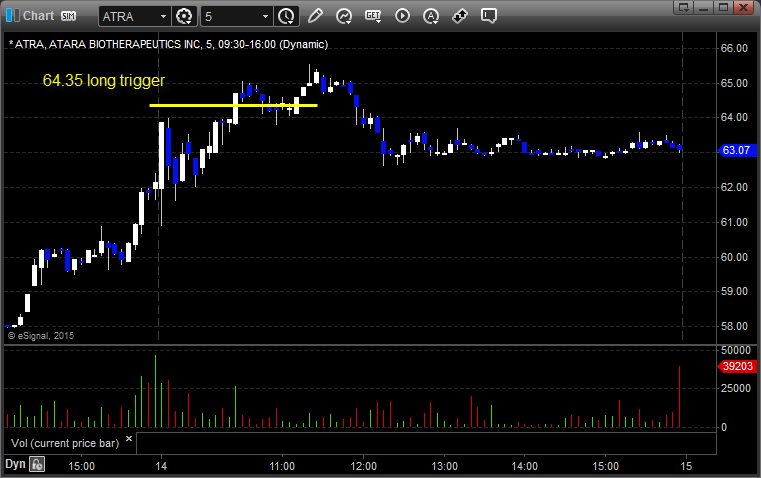Toggle the lock icon beside Dyn
This screenshot has height=478, width=761.
(37, 464)
